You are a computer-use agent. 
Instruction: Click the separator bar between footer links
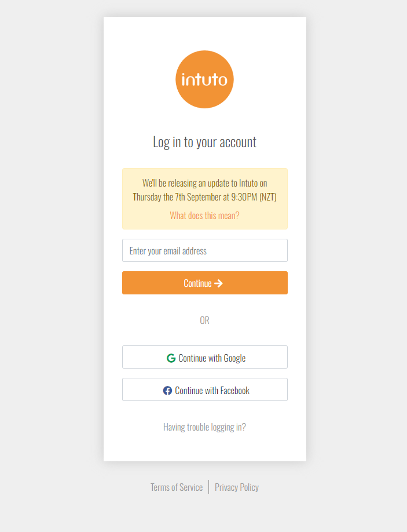point(208,487)
